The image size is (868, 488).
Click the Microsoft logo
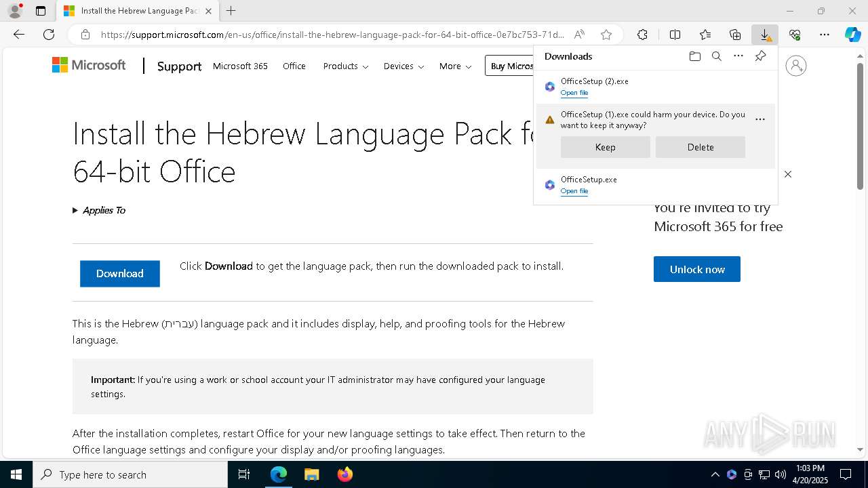[x=89, y=65]
